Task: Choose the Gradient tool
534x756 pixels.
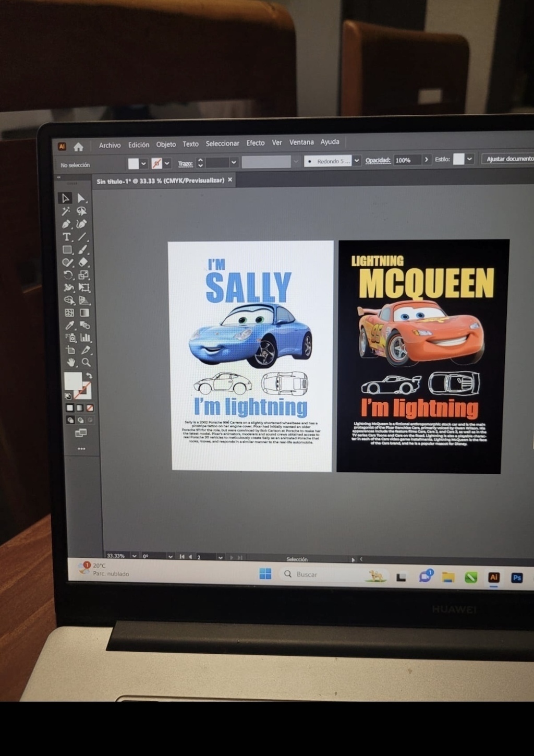Action: 84,313
